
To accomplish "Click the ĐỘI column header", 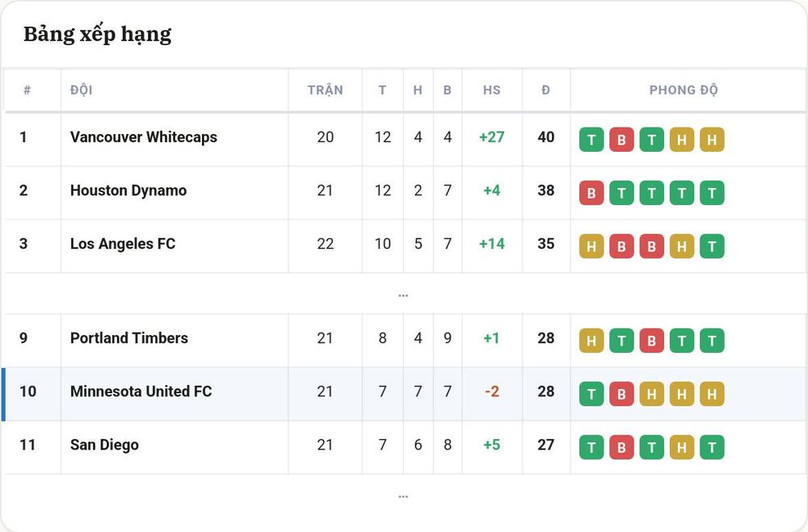I will pyautogui.click(x=82, y=90).
